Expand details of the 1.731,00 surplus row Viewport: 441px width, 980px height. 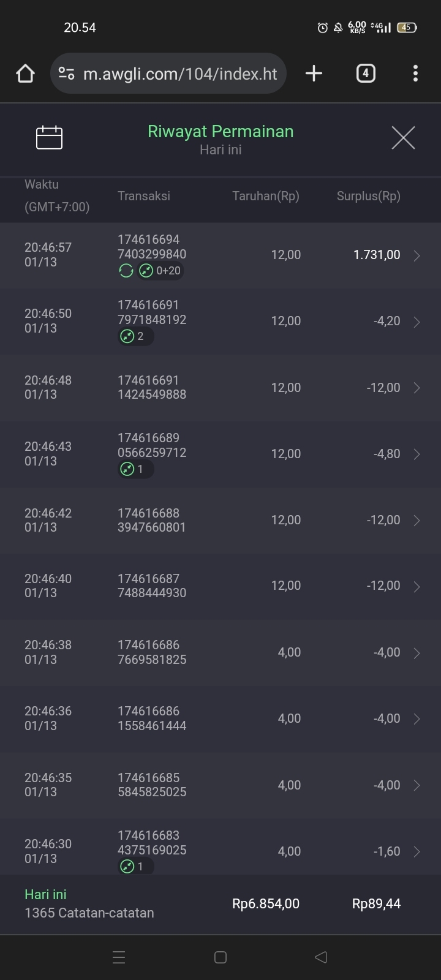[x=417, y=255]
